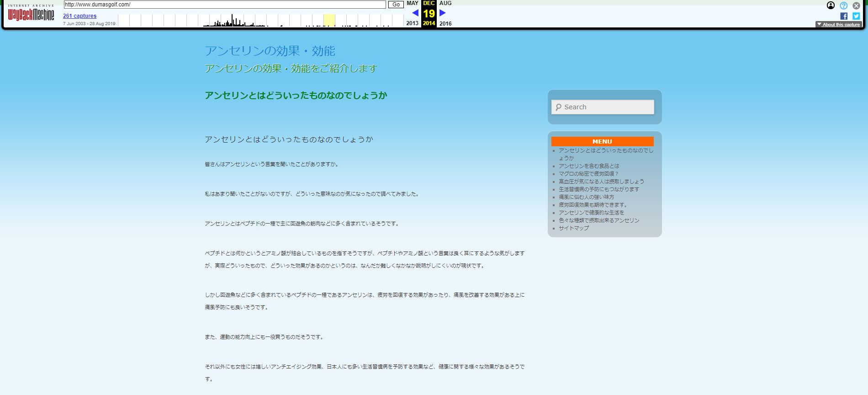Screen dimensions: 868x395
Task: Go to previous capture with left arrow
Action: pyautogui.click(x=415, y=13)
